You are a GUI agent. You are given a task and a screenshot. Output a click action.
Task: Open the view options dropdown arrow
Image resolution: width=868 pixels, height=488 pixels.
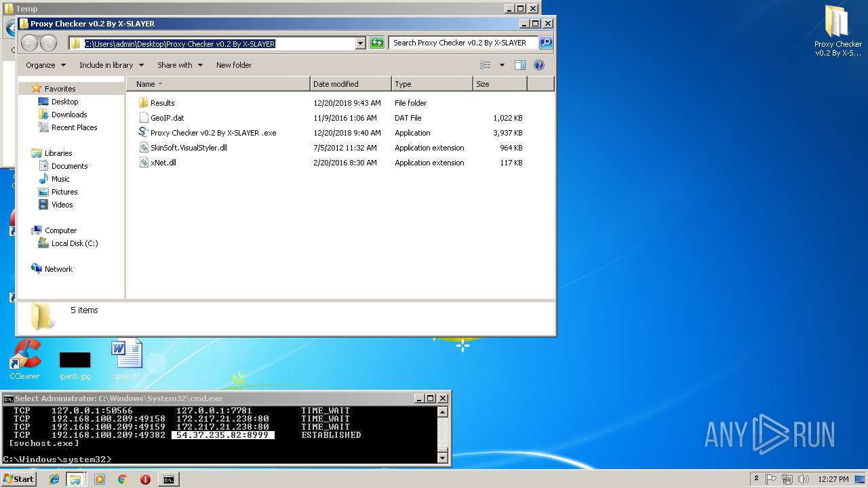[502, 65]
